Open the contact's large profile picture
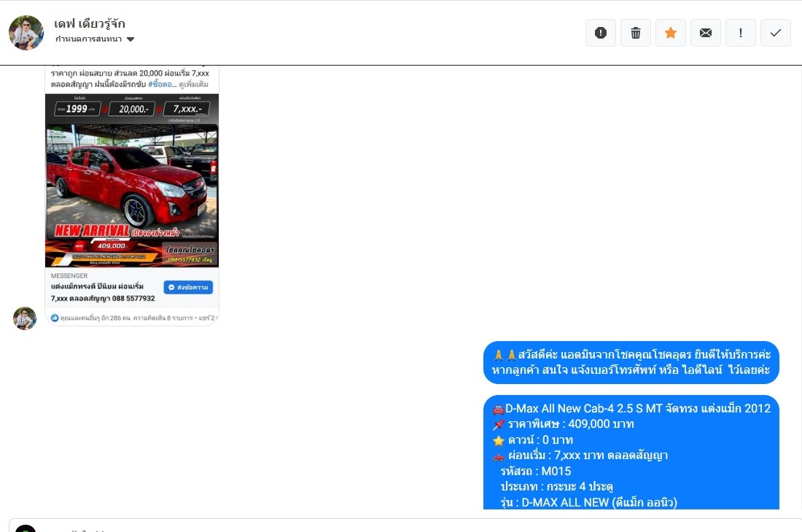Screen dimensions: 802x532 (26, 33)
